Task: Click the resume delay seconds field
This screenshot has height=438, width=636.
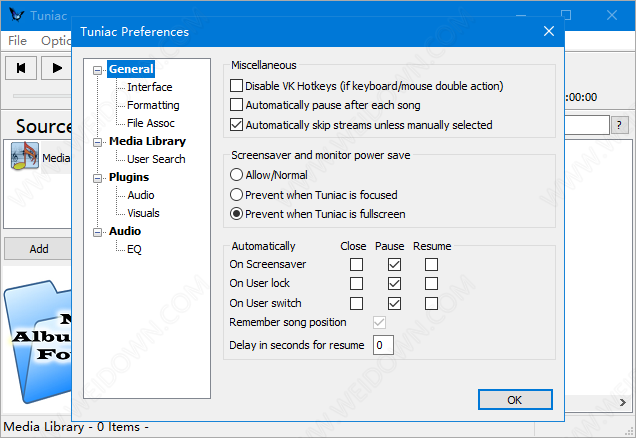Action: 383,345
